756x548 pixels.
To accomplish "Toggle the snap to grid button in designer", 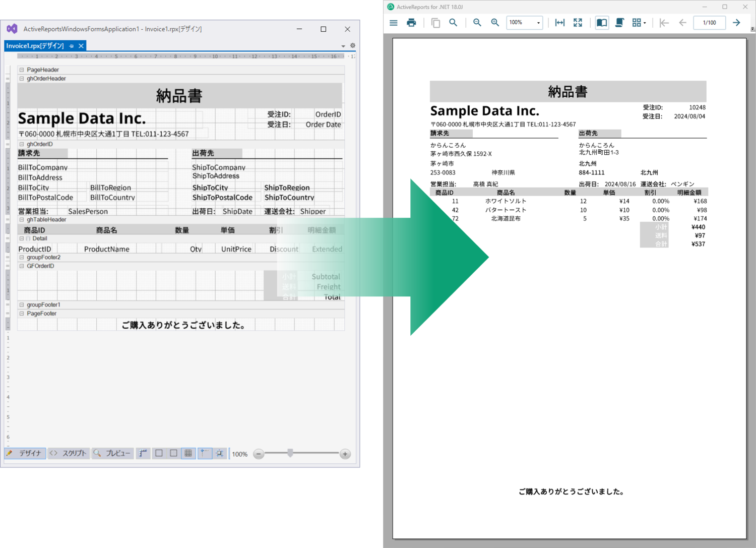I will click(x=220, y=453).
